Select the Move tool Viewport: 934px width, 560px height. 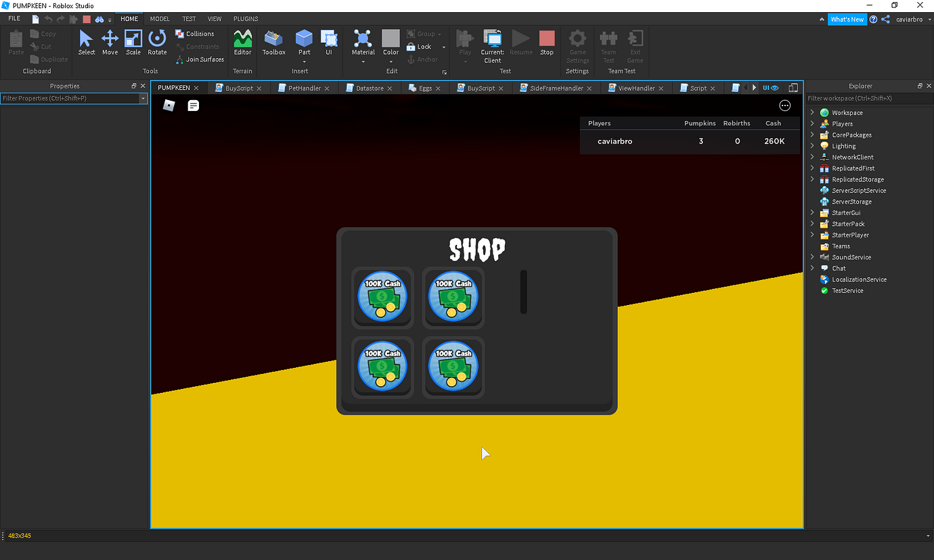click(110, 43)
